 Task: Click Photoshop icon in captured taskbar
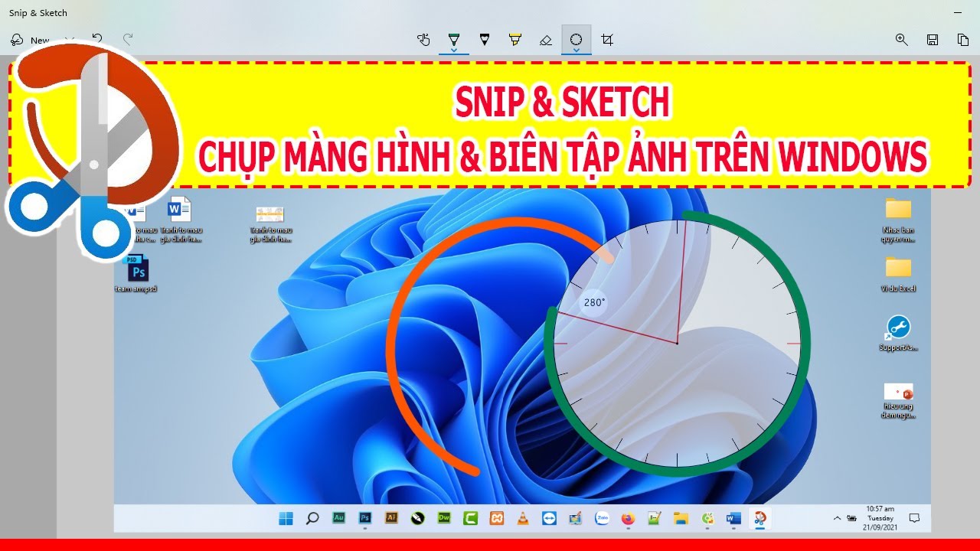tap(365, 518)
